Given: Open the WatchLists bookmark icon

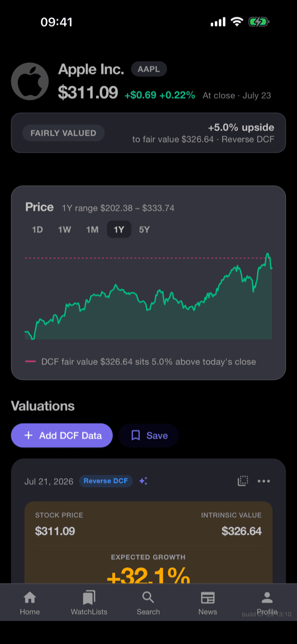Looking at the screenshot, I should coord(89,598).
